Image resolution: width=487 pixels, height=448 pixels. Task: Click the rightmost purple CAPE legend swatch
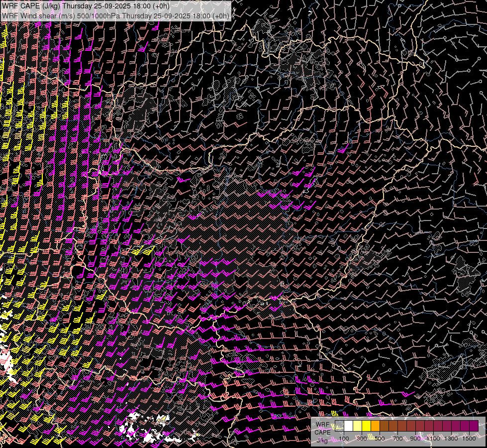click(x=474, y=426)
